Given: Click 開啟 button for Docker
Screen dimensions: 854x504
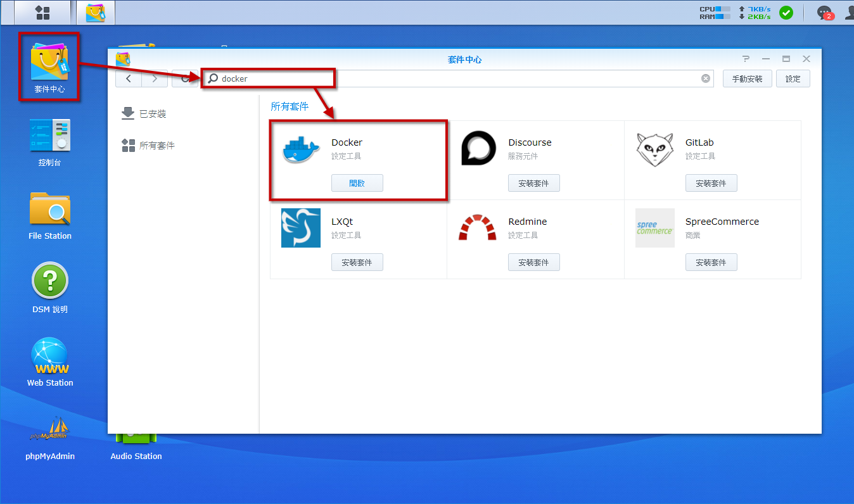Looking at the screenshot, I should tap(357, 183).
